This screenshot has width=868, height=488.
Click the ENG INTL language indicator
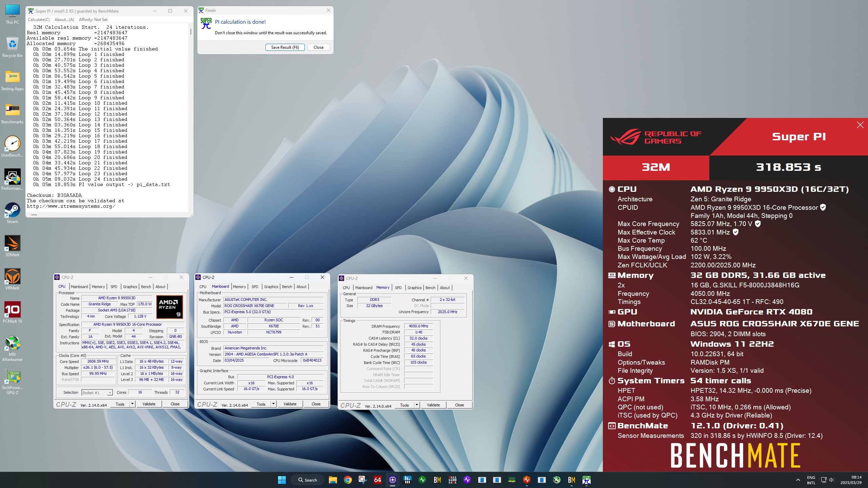811,480
